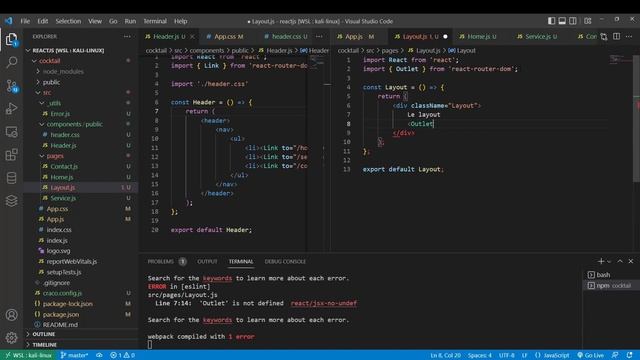Open the database icon in activity bar

11,178
